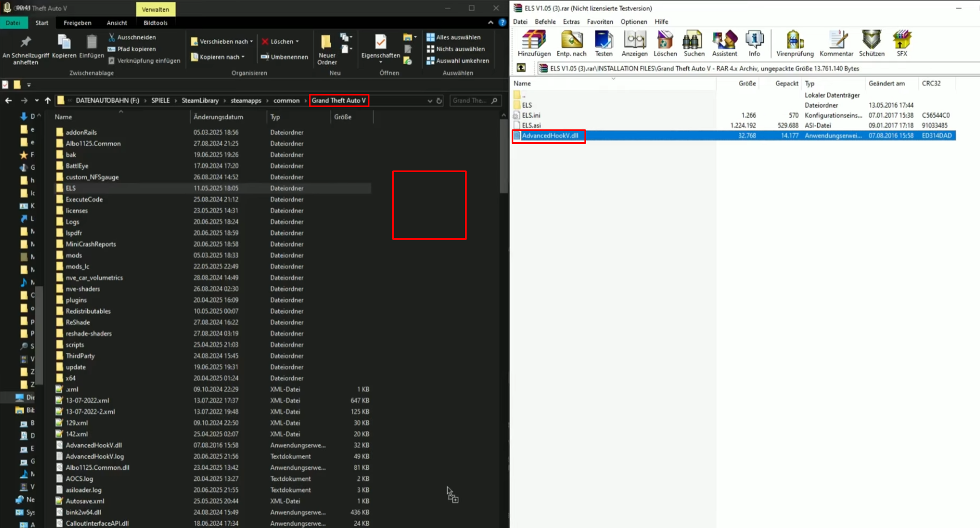Click Einfügen paste icon in Explorer
Screen dimensions: 980x528
92,47
